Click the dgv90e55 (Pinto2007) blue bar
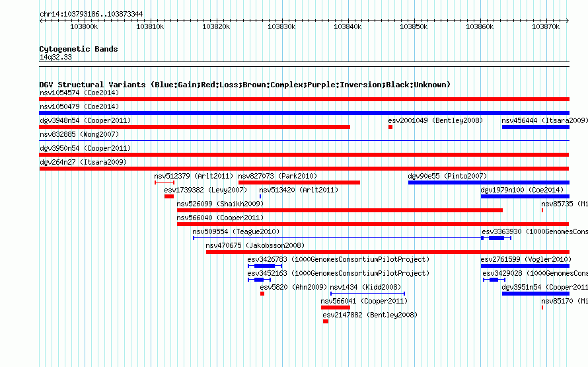588x367 pixels. [489, 183]
